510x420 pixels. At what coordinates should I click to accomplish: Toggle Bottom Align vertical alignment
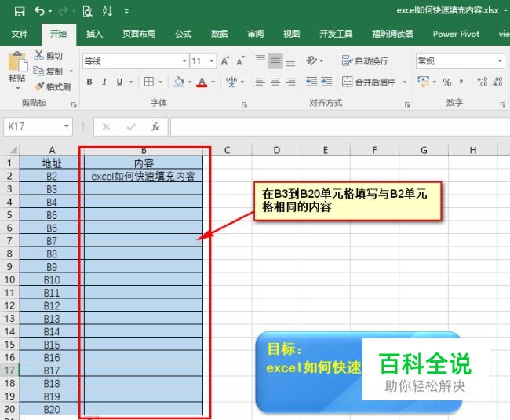click(x=290, y=62)
